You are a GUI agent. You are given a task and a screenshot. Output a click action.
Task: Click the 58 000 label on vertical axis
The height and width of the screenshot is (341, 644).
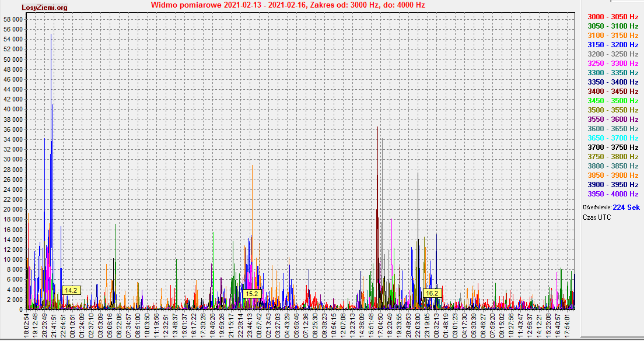pyautogui.click(x=13, y=19)
